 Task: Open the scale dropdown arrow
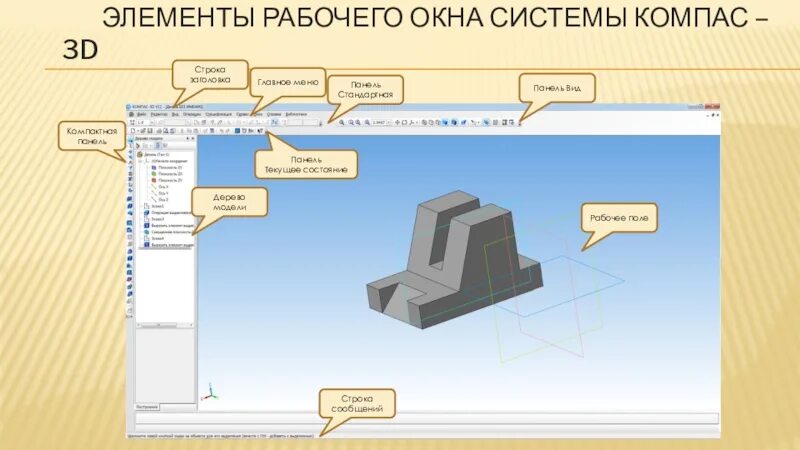[x=389, y=122]
